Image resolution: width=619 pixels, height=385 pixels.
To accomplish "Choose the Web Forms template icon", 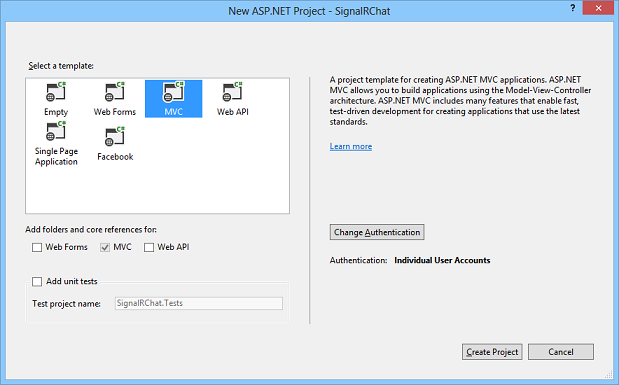I will (x=114, y=92).
